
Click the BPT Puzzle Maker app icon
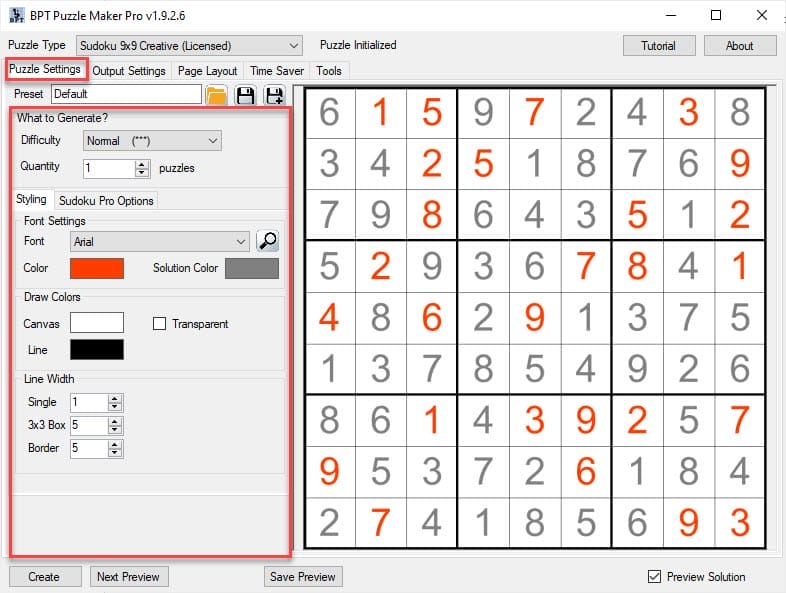coord(16,16)
